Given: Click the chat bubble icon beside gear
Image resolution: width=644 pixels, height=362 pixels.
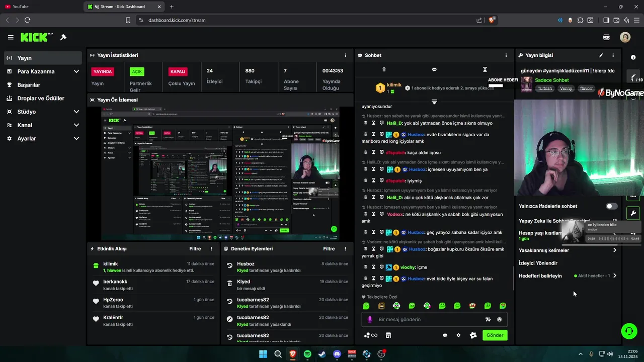Looking at the screenshot, I should (x=445, y=335).
